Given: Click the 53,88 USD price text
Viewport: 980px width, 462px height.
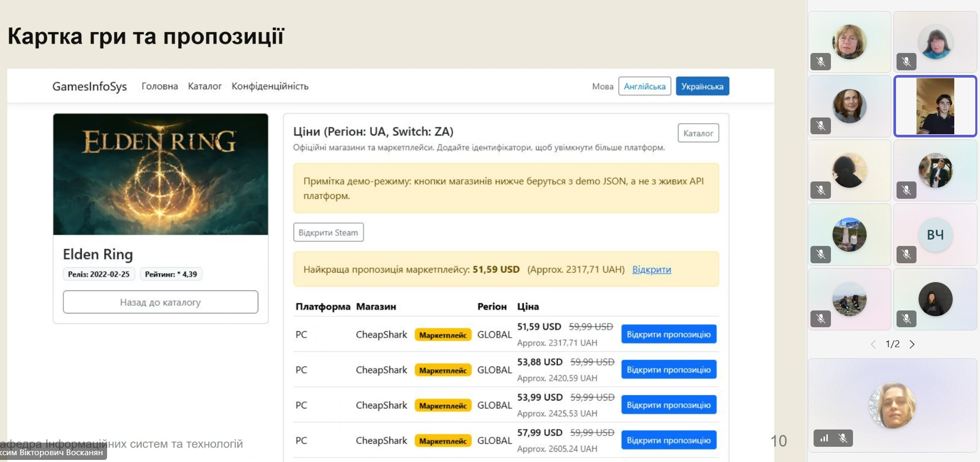Looking at the screenshot, I should pos(540,362).
